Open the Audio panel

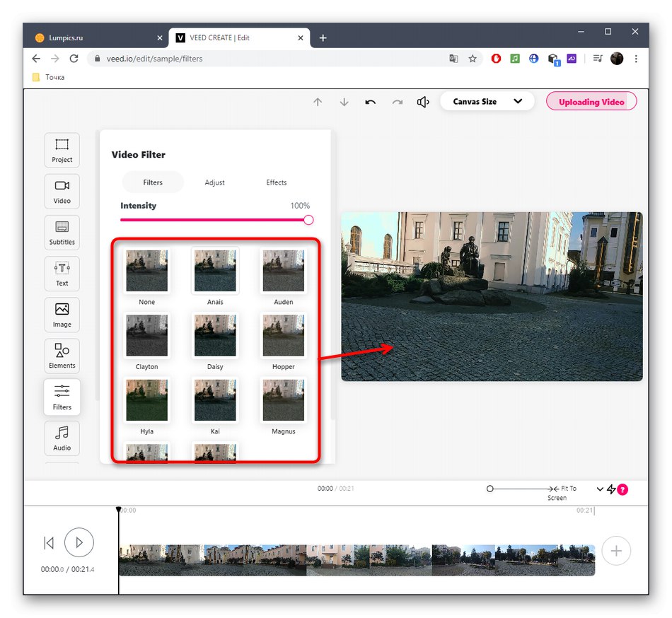pyautogui.click(x=62, y=438)
